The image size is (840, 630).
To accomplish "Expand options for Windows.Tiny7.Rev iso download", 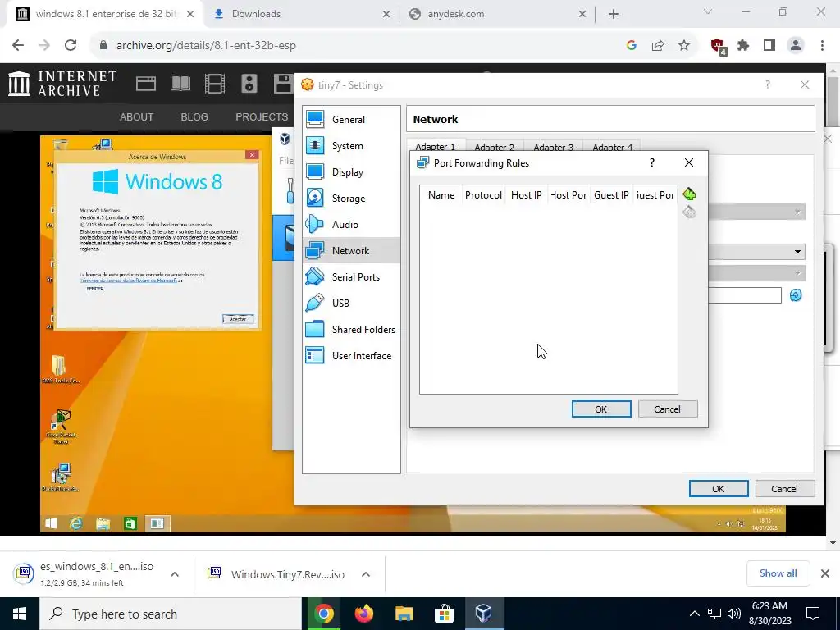I will coord(366,574).
